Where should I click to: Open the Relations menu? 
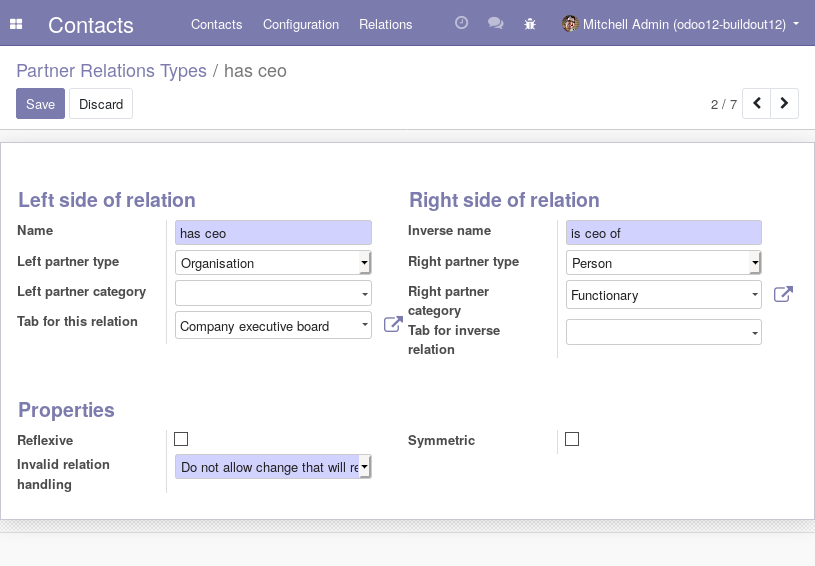(x=386, y=24)
